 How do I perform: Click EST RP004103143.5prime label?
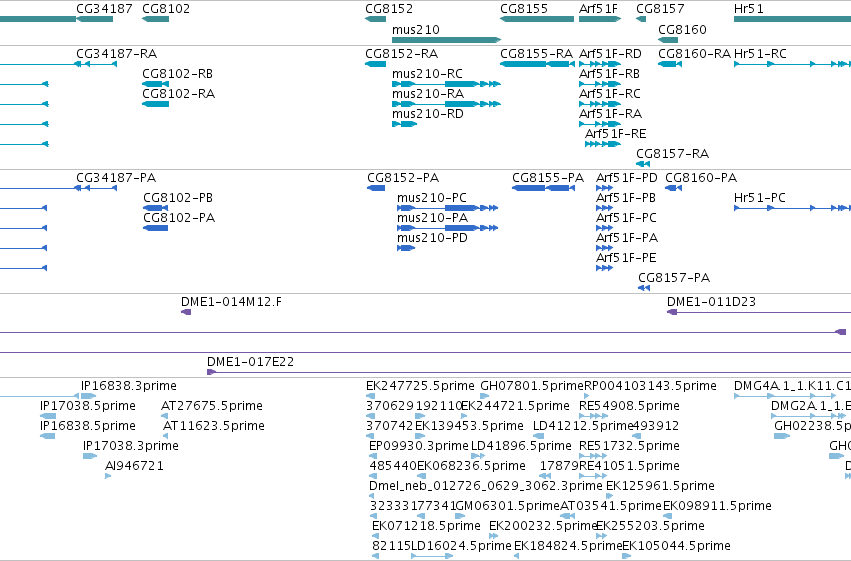(x=650, y=386)
